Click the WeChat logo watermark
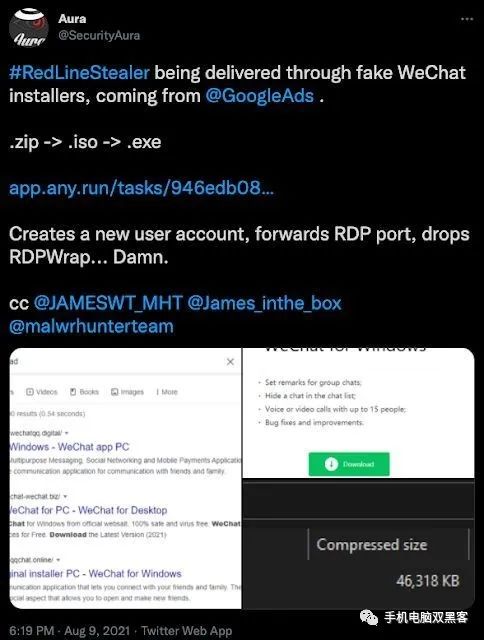 [369, 618]
